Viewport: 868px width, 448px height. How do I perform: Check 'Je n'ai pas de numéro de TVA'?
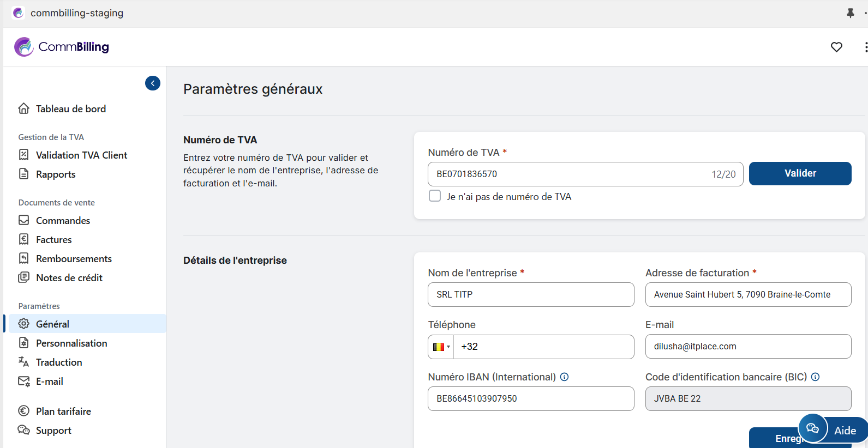pos(435,196)
